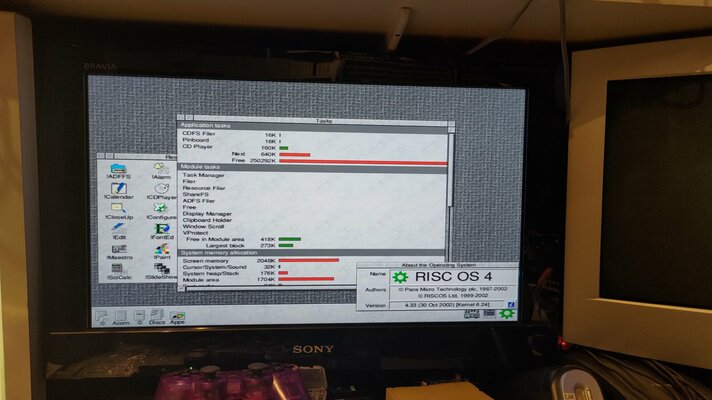Image resolution: width=712 pixels, height=400 pixels.
Task: Click the red Next memory bar
Action: click(294, 154)
